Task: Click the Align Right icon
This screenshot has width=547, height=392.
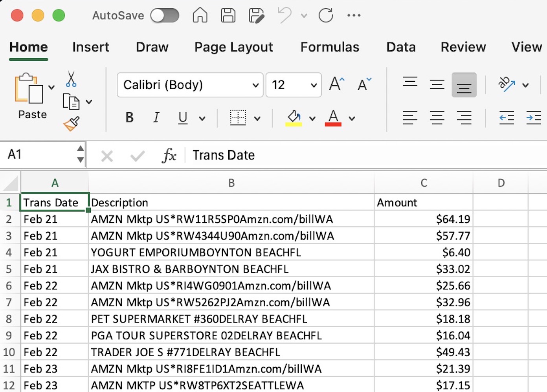Action: tap(464, 118)
